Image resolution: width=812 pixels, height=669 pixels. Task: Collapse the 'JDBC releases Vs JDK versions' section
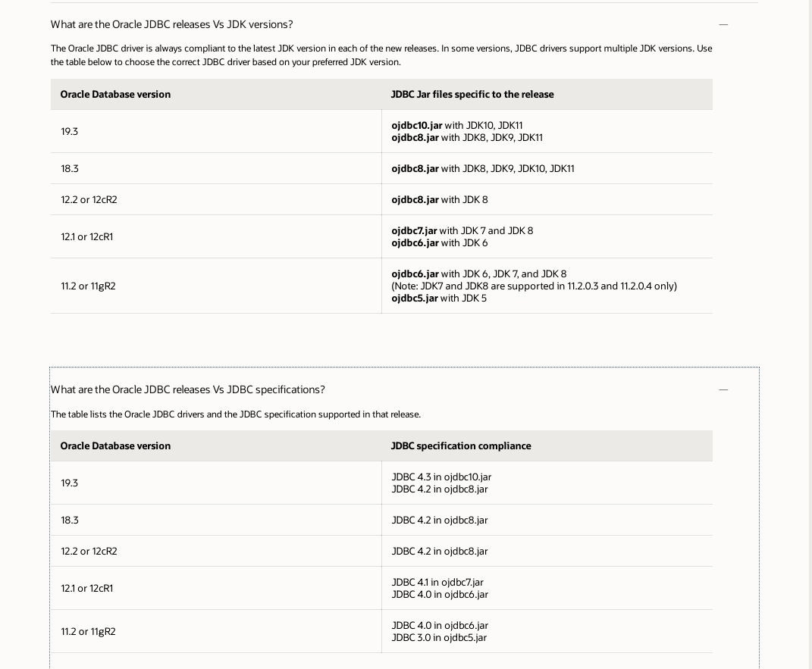723,24
